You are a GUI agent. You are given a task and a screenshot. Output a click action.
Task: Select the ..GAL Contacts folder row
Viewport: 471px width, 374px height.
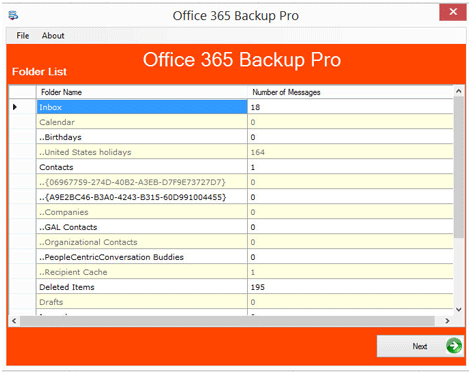click(142, 227)
